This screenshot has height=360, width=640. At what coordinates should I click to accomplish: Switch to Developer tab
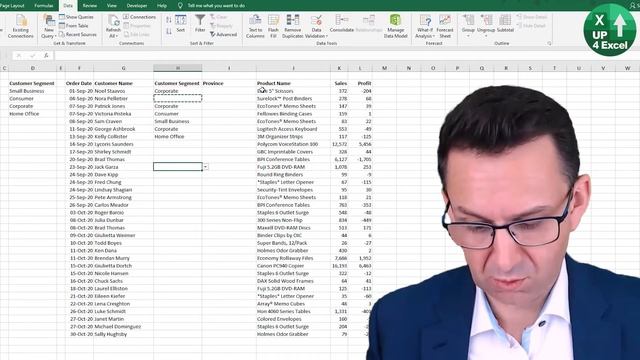click(137, 6)
